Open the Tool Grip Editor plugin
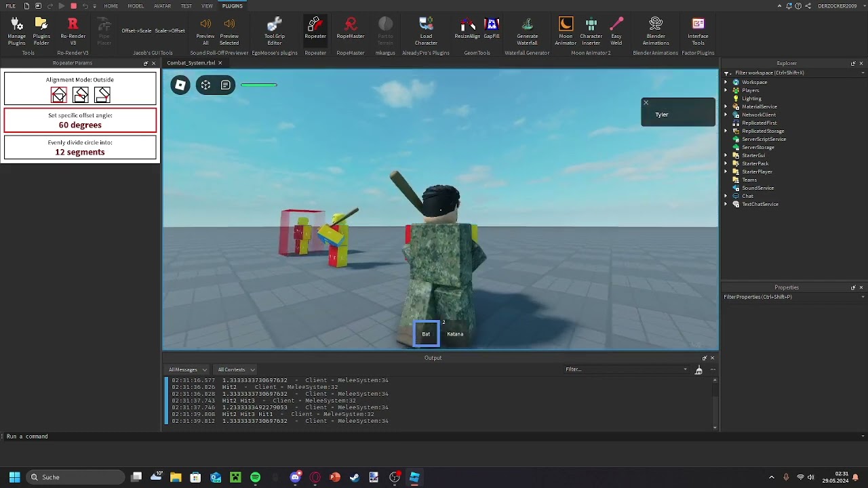The height and width of the screenshot is (488, 868). 274,31
